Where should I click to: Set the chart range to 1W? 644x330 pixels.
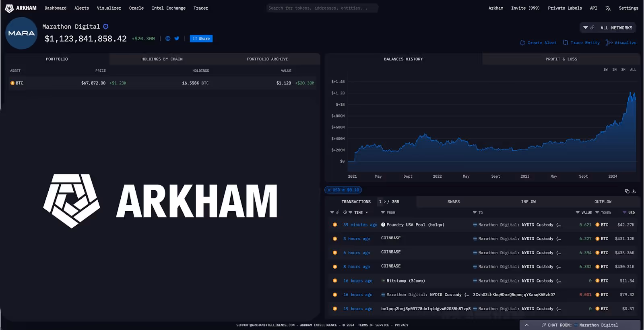(x=605, y=70)
